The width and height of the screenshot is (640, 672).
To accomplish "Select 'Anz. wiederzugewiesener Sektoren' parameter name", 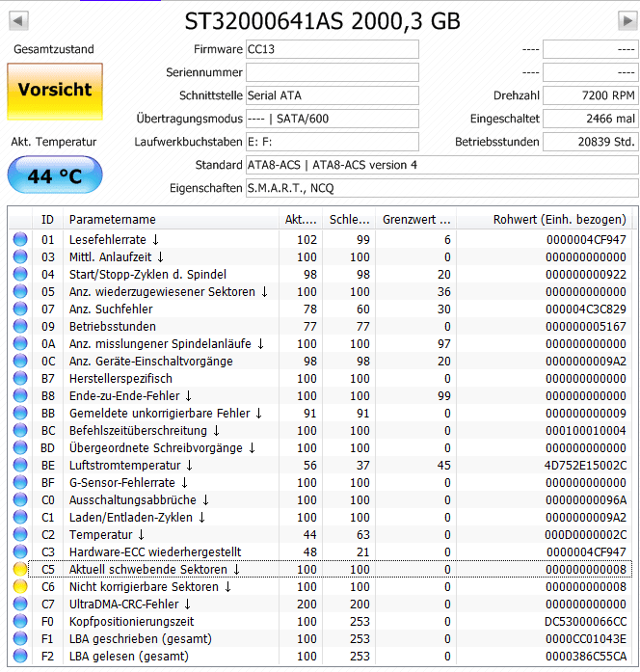I will 162,292.
